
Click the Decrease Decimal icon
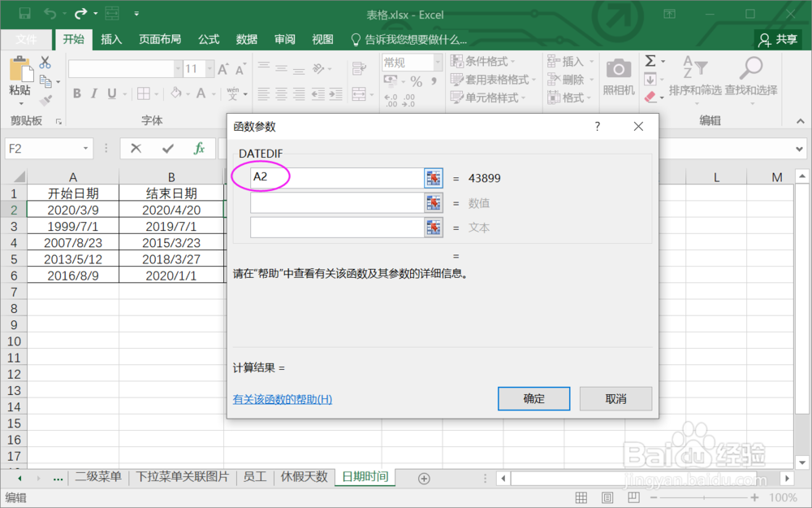408,100
